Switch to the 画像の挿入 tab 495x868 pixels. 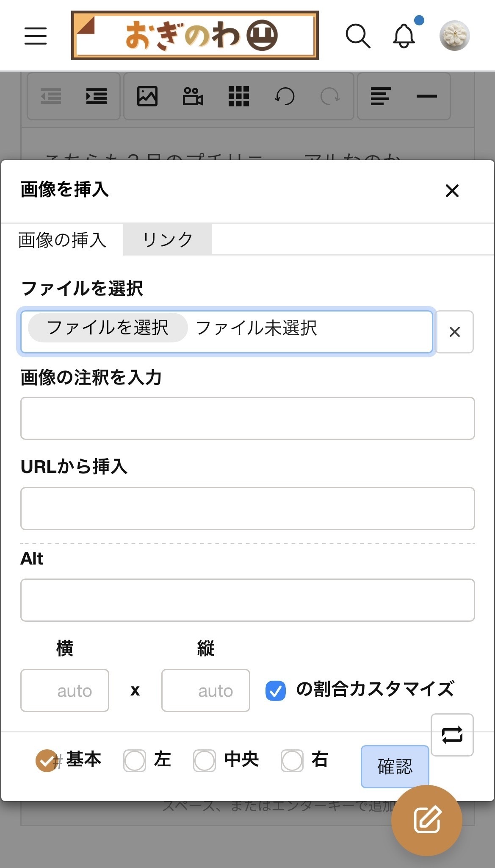(62, 240)
